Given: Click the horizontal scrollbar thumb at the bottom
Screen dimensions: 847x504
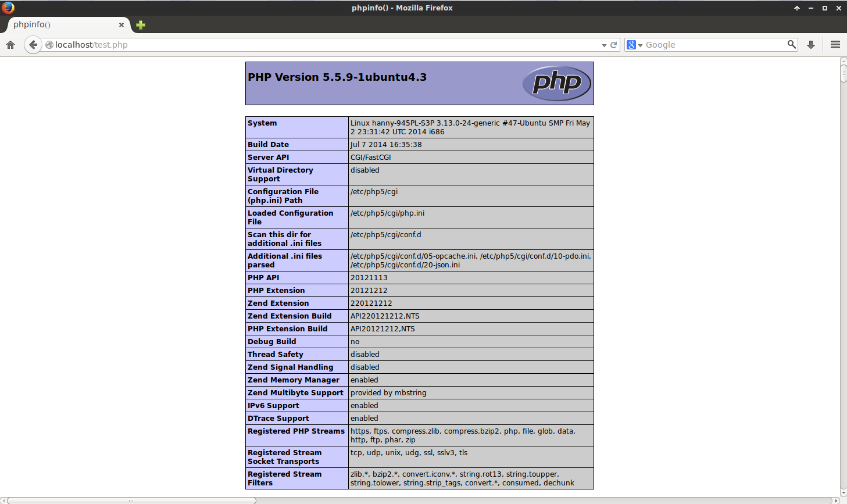Looking at the screenshot, I should pyautogui.click(x=131, y=501).
